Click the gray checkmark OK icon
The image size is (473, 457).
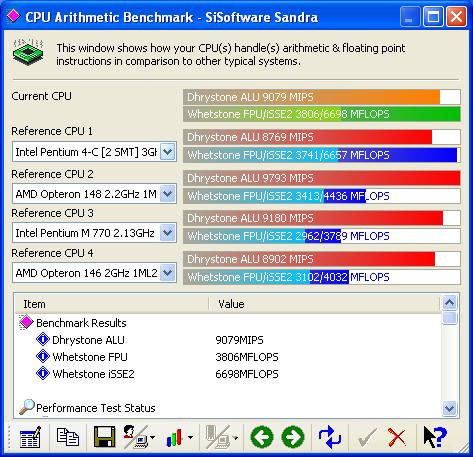(367, 438)
